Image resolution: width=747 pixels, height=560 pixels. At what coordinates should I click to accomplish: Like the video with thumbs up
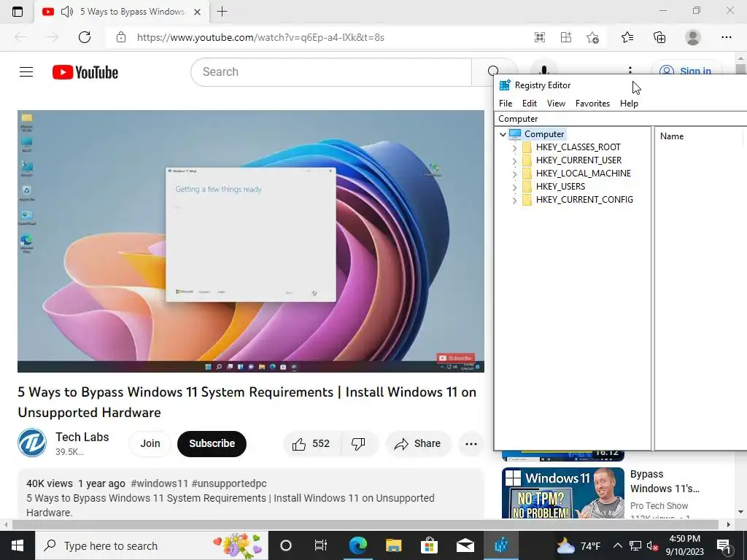312,444
